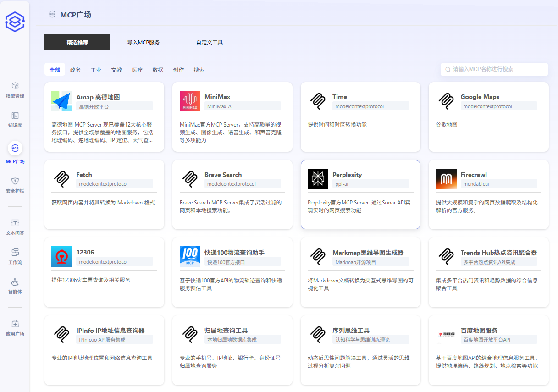Filter by 政务 category

pyautogui.click(x=75, y=70)
